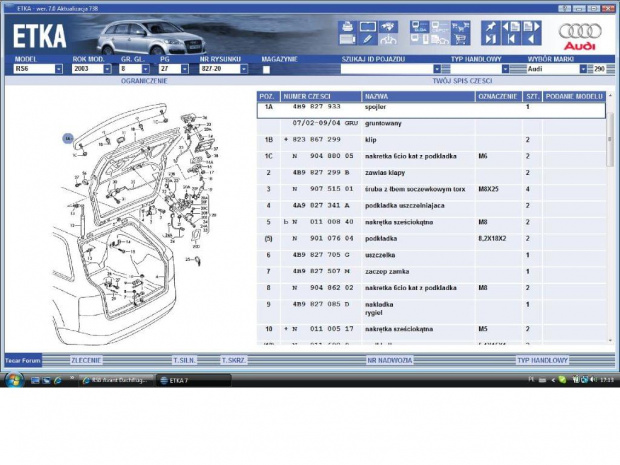Click the pencil edit icon
Viewport: 620px width, 465px height.
[x=368, y=39]
